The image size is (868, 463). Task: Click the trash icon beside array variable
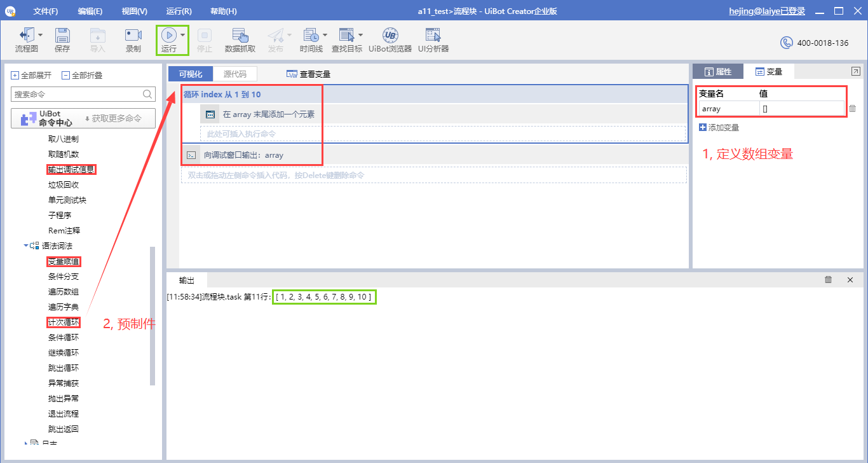[853, 109]
